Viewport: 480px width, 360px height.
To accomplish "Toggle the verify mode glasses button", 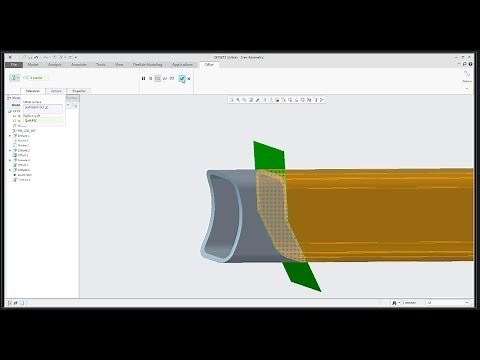I will (x=172, y=78).
